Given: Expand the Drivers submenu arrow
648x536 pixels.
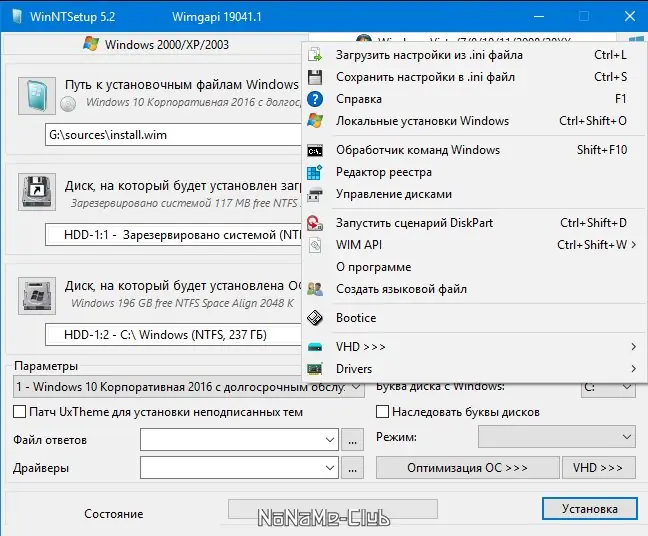Looking at the screenshot, I should pos(634,369).
